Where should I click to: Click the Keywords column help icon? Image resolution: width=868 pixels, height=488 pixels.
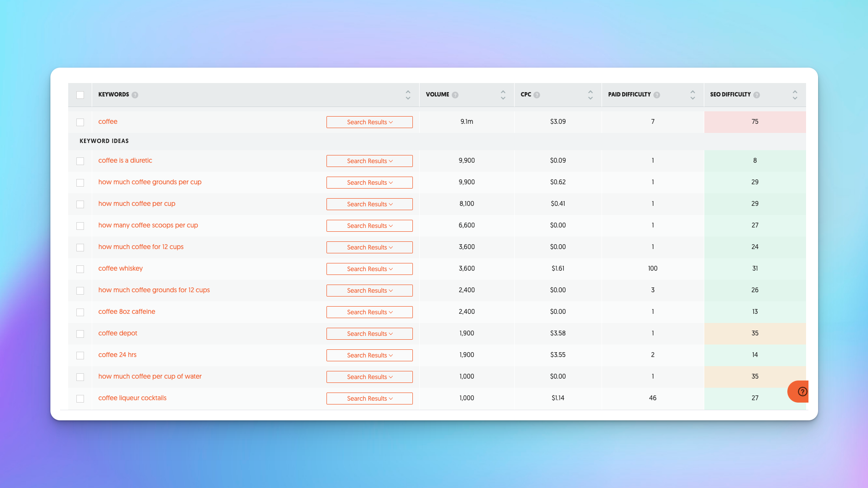point(135,95)
